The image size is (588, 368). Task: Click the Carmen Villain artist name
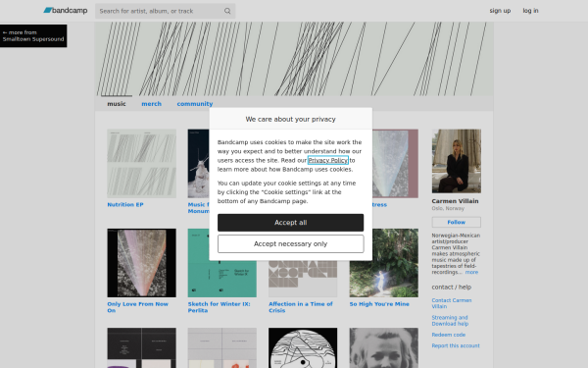coord(455,201)
